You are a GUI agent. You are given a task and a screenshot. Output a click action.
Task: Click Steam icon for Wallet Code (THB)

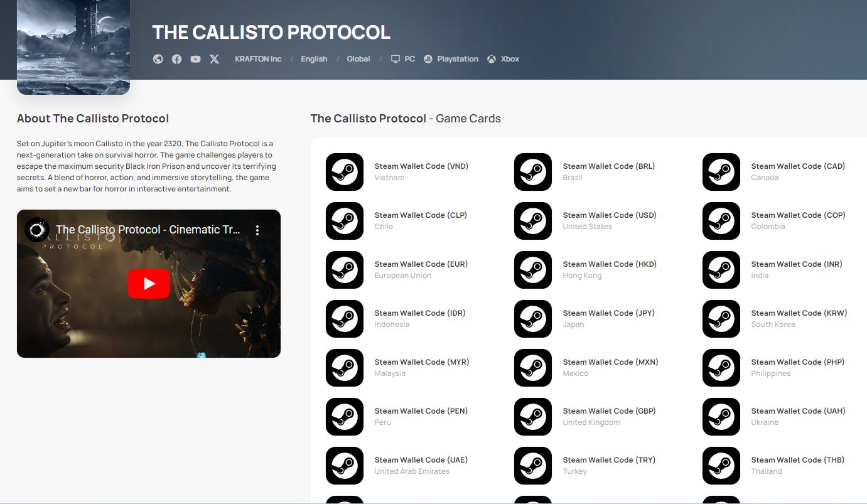(x=721, y=466)
